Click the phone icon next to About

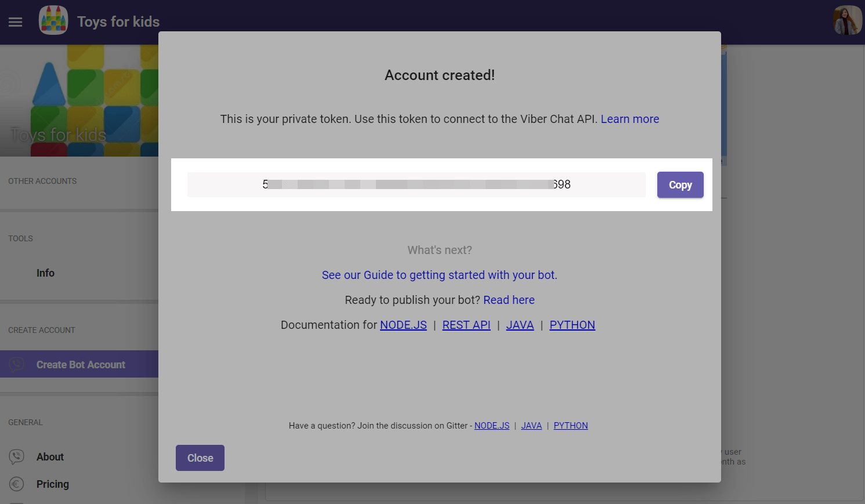[17, 457]
